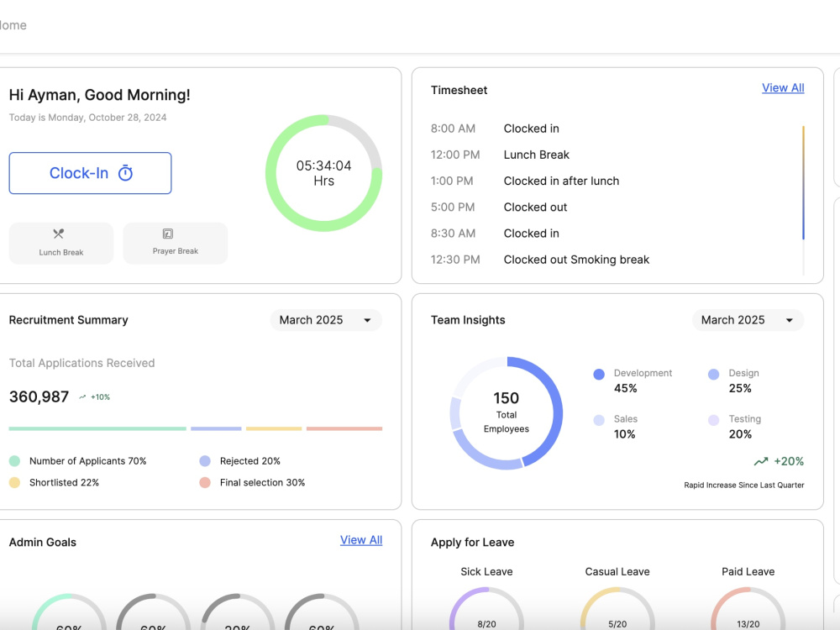Click the Testing 20% value
840x630 pixels.
click(x=740, y=434)
